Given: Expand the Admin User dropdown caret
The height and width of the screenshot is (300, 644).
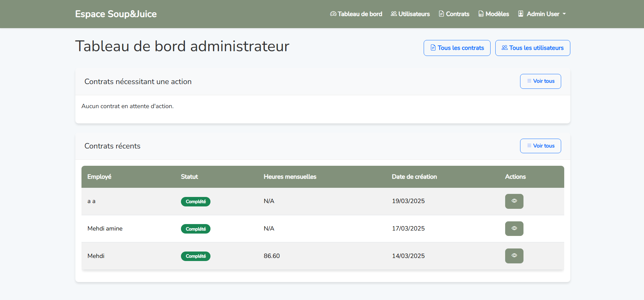Looking at the screenshot, I should click(x=564, y=14).
